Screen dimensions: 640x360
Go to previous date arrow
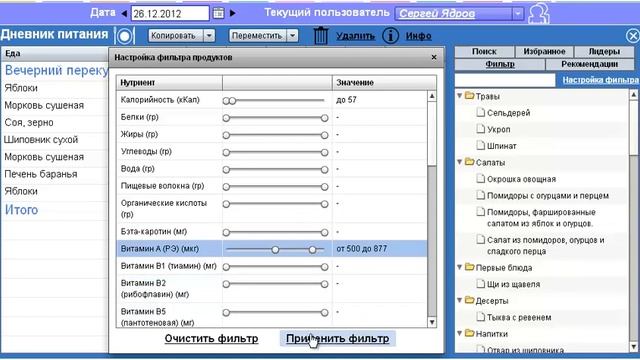pyautogui.click(x=124, y=13)
